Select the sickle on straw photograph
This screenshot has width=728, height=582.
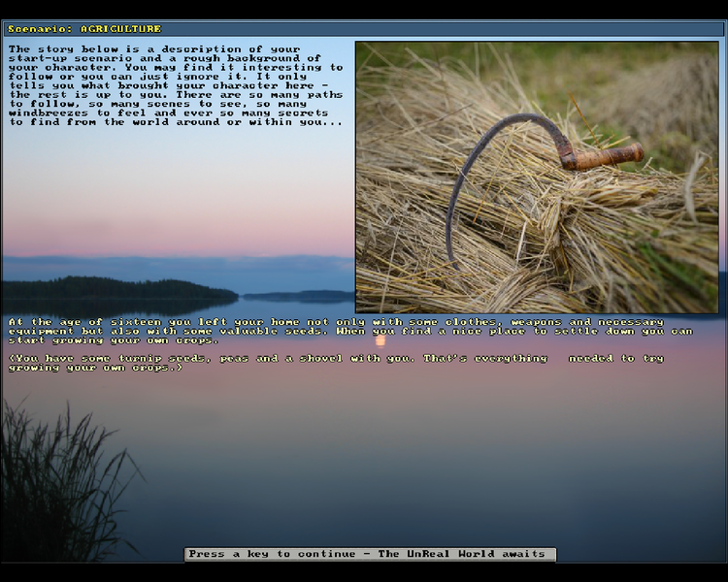tap(538, 177)
